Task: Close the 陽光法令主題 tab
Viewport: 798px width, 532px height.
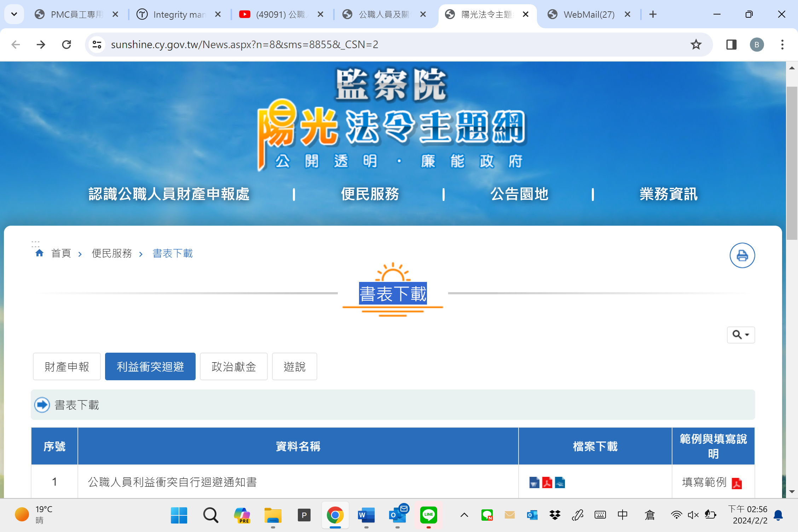Action: tap(526, 15)
